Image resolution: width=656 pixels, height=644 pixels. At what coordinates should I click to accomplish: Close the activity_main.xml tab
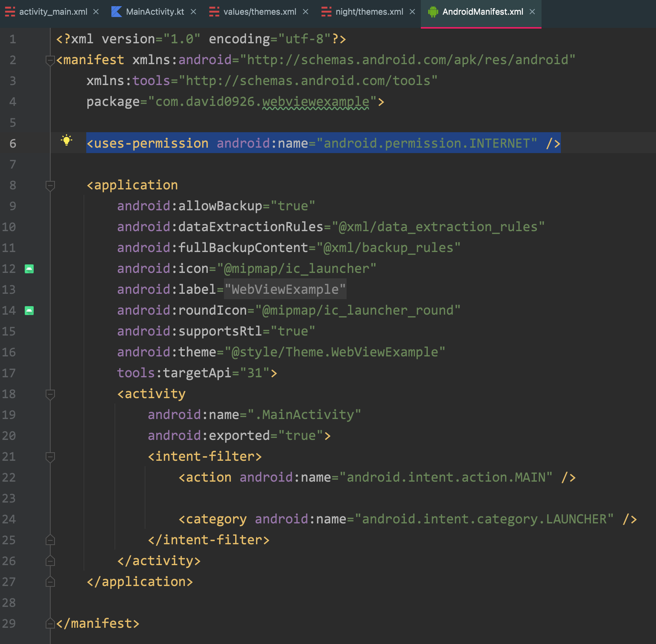click(96, 12)
